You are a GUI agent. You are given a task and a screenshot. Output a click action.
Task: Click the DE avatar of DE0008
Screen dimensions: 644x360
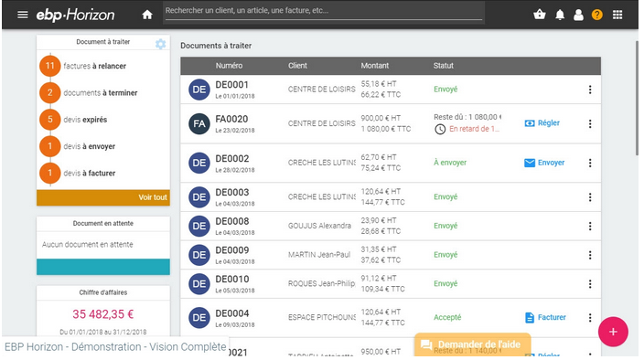coord(199,226)
